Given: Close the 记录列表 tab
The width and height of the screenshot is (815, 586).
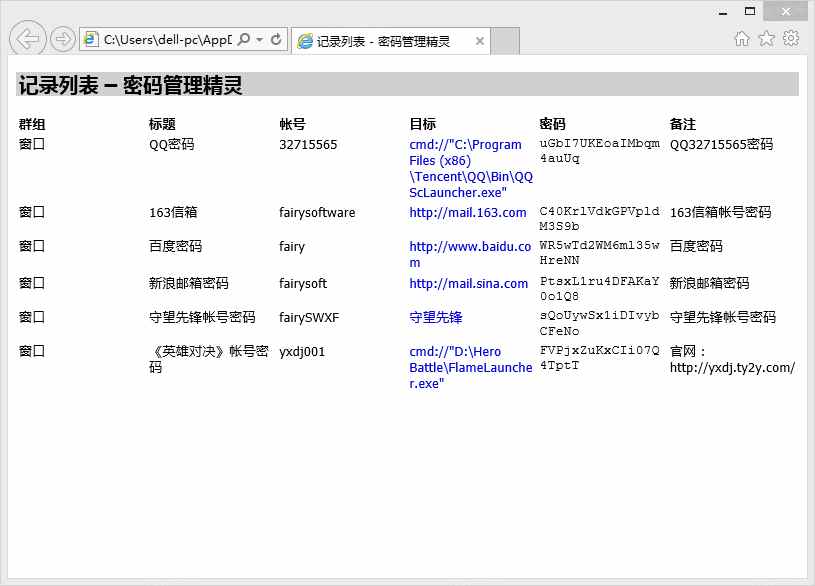Looking at the screenshot, I should pos(480,41).
